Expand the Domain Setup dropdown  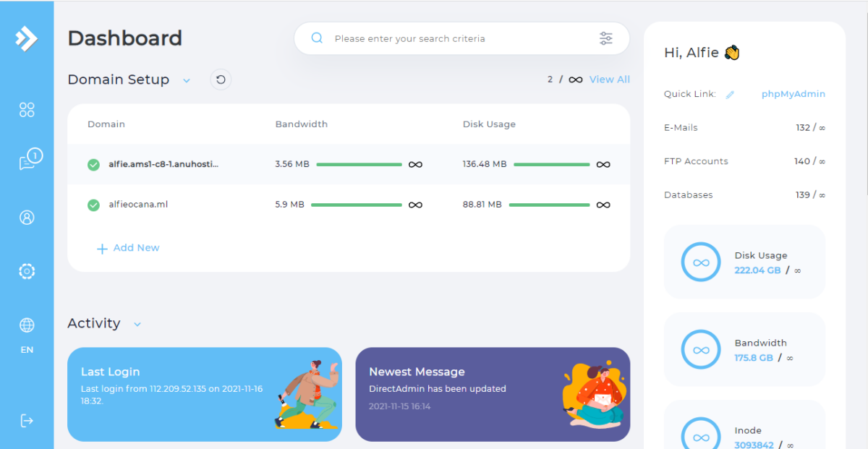click(187, 80)
